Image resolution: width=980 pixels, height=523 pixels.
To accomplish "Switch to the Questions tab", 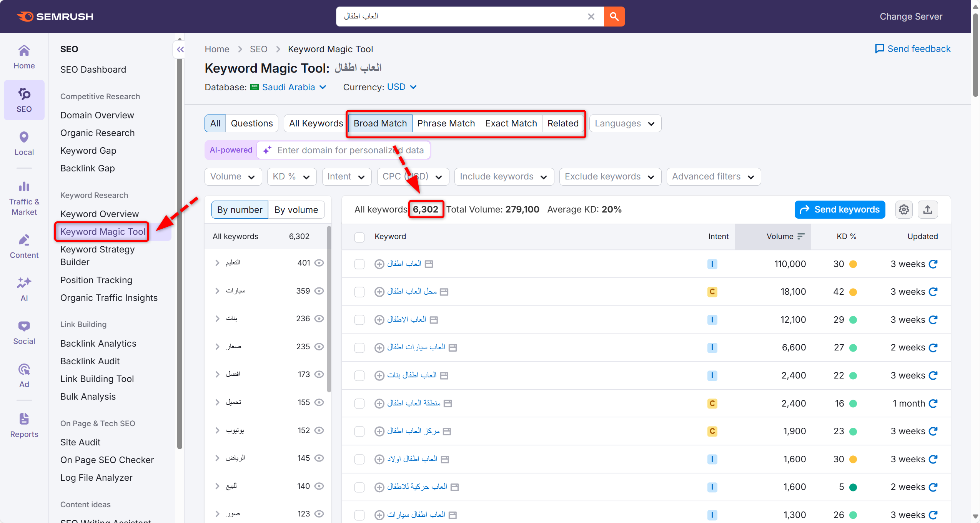I will point(252,123).
